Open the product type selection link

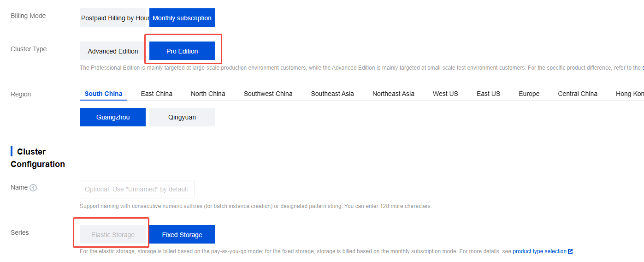[x=539, y=251]
